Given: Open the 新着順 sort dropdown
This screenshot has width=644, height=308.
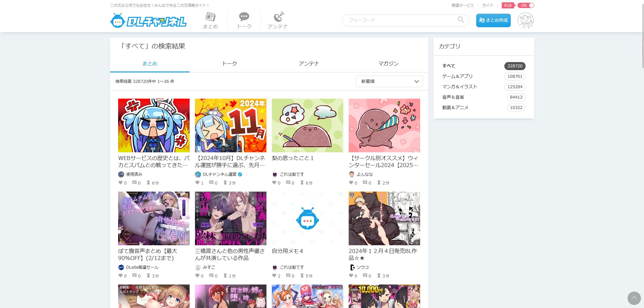Looking at the screenshot, I should (389, 82).
